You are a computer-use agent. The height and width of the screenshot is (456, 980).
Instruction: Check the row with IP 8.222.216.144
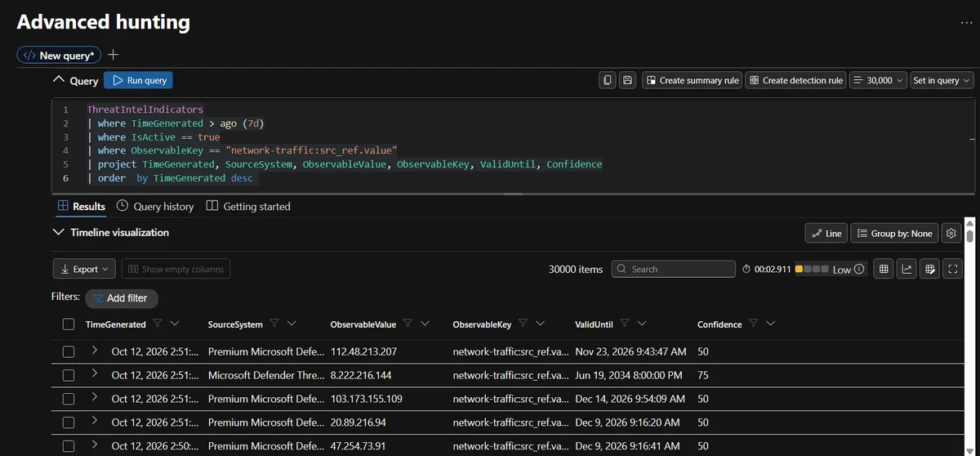[x=69, y=375]
